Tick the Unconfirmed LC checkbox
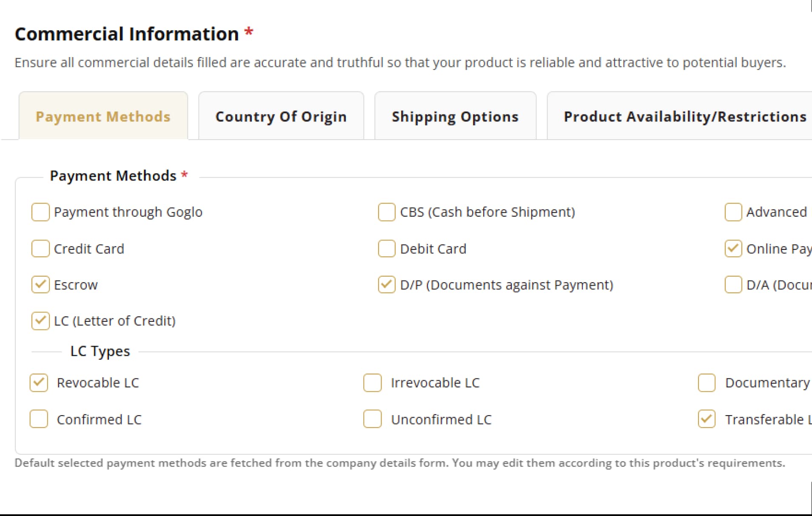This screenshot has height=516, width=812. pyautogui.click(x=373, y=419)
